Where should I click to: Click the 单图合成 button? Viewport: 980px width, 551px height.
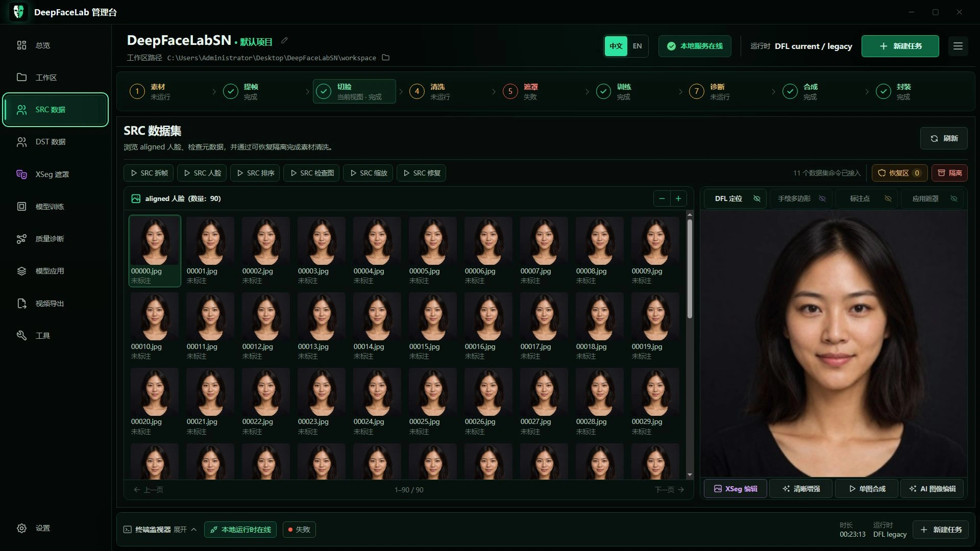click(867, 489)
